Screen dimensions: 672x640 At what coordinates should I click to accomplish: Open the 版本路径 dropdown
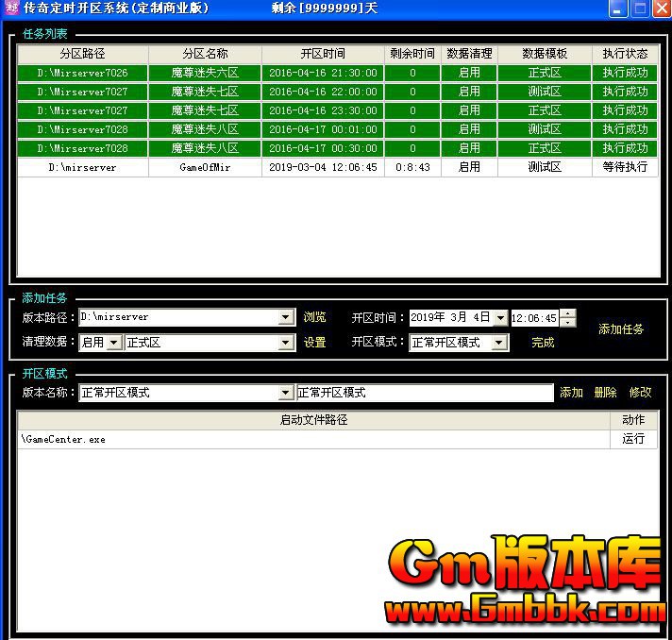(286, 318)
